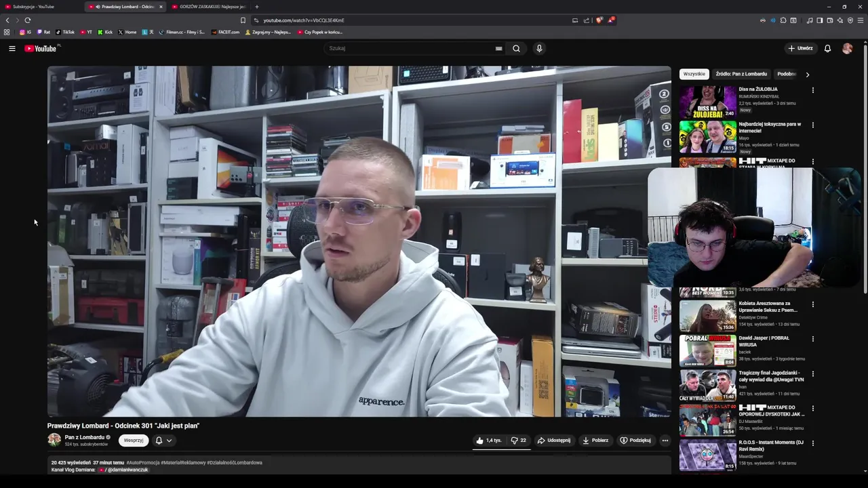Screen dimensions: 868x488
Task: Like the video with 1,4 tys. likes
Action: click(x=488, y=441)
